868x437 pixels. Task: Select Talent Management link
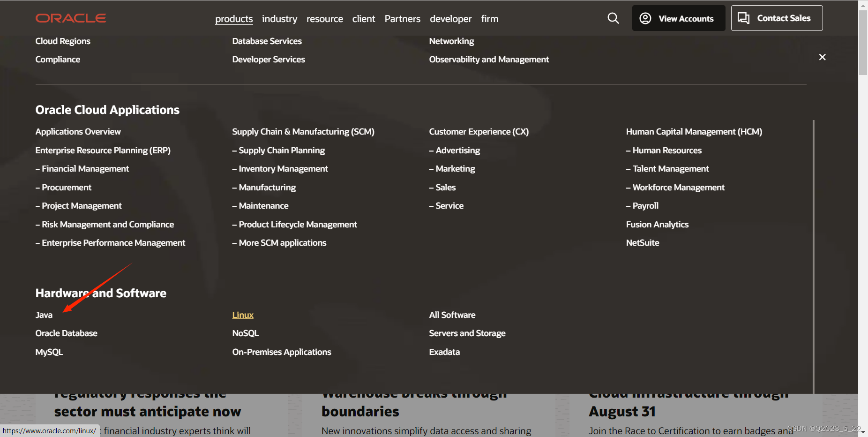point(667,169)
